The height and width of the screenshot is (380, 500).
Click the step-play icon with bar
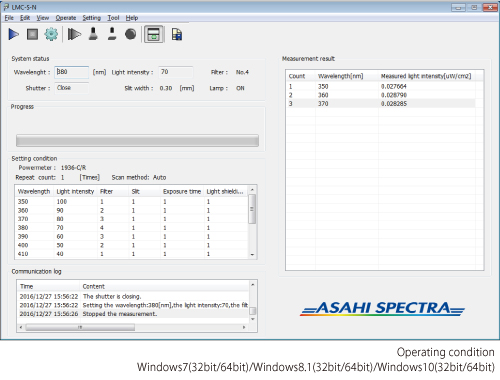(x=74, y=34)
